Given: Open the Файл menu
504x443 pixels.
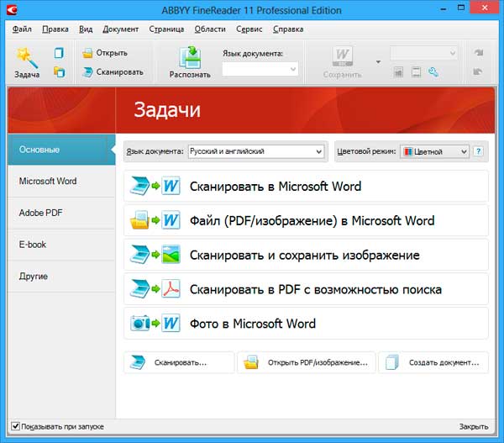Looking at the screenshot, I should pyautogui.click(x=22, y=29).
